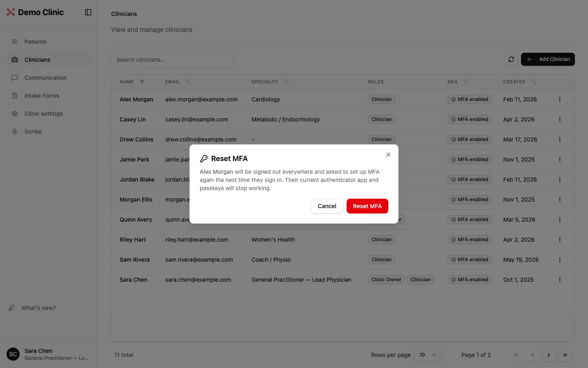
Task: Open row actions menu for Casey Lin
Action: coord(560,119)
